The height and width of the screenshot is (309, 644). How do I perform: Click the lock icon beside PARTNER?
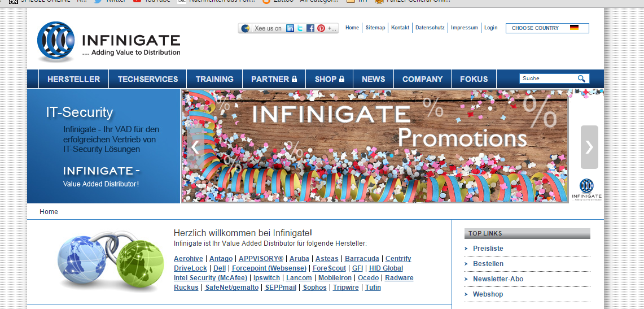294,79
